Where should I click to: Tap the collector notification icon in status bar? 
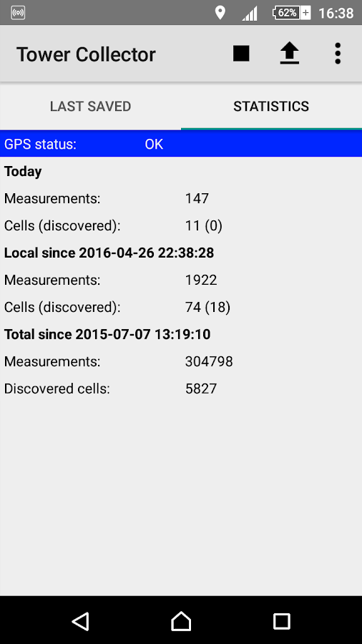18,13
